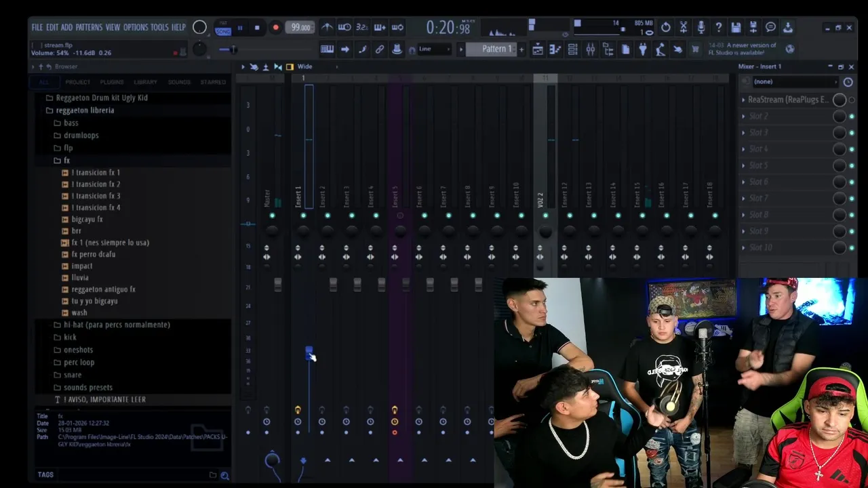Click the browser search magnifier icon
The width and height of the screenshot is (868, 488).
[224, 475]
